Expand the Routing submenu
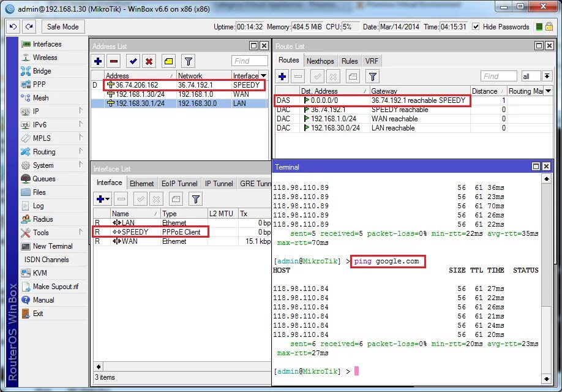562x392 pixels. point(53,152)
